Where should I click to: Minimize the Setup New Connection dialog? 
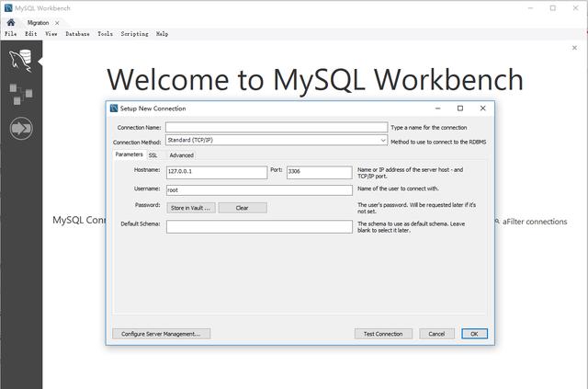(437, 109)
